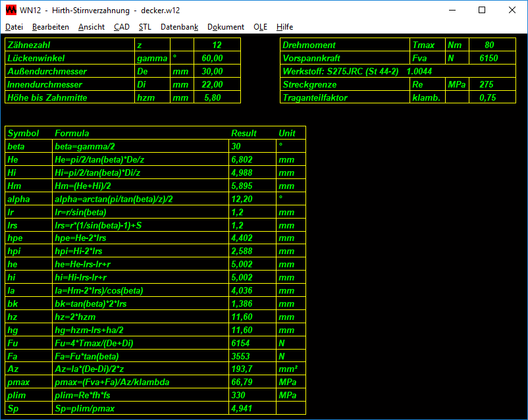This screenshot has height=420, width=528.
Task: Open the CAD menu
Action: coord(121,27)
